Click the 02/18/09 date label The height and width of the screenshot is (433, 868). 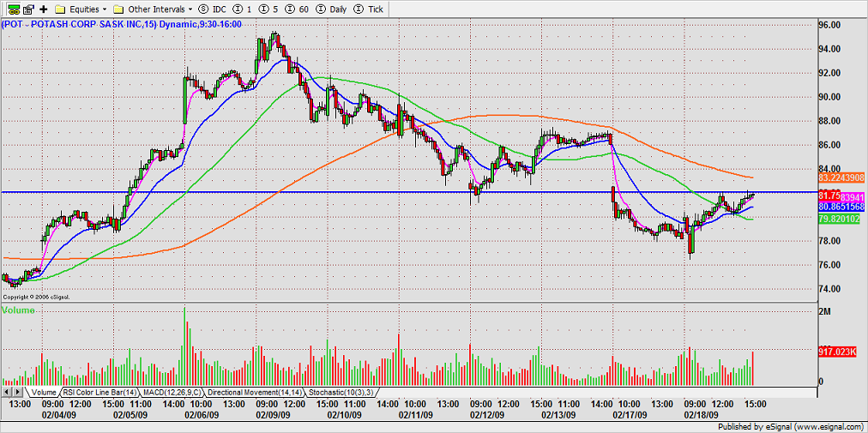[x=702, y=415]
